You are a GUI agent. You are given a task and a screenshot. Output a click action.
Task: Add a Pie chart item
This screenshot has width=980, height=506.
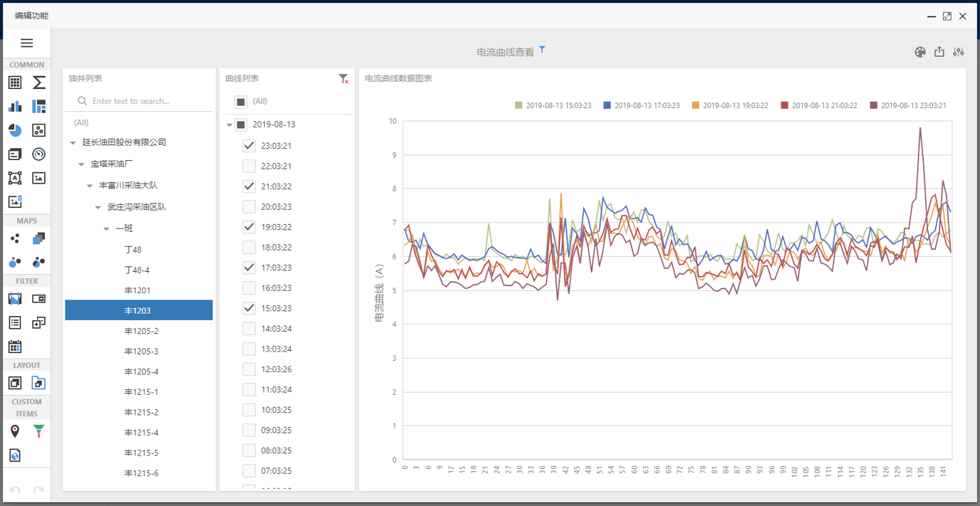[15, 130]
